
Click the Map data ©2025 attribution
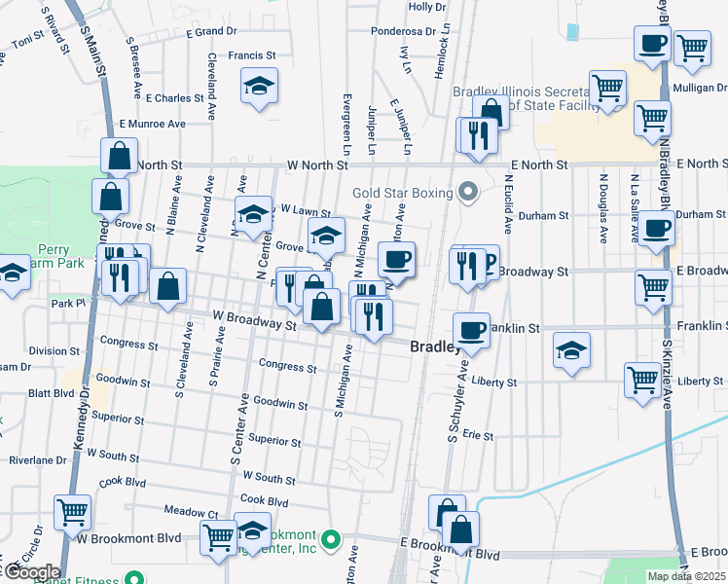(687, 576)
